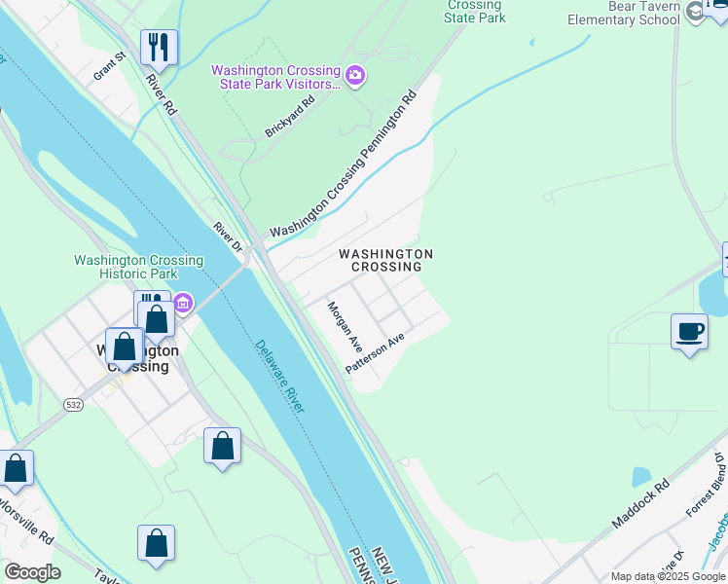This screenshot has width=728, height=584.
Task: Select the Patterson Ave street label
Action: point(375,353)
